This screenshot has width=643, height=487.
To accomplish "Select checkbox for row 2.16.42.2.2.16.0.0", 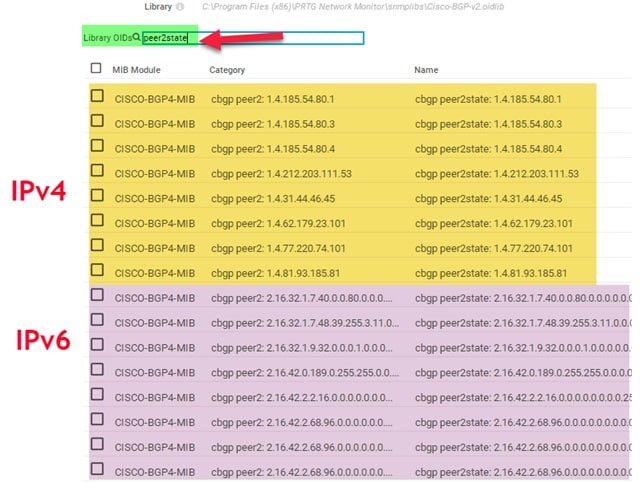I will pyautogui.click(x=97, y=394).
